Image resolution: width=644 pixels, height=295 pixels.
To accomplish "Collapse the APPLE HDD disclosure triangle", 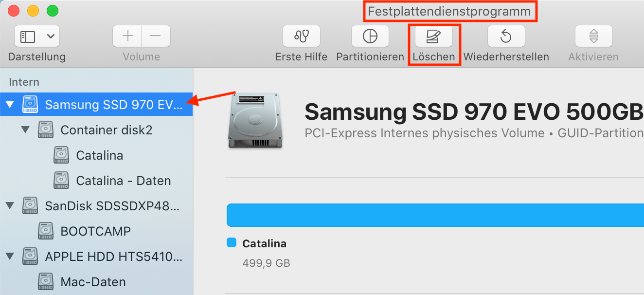I will (10, 257).
